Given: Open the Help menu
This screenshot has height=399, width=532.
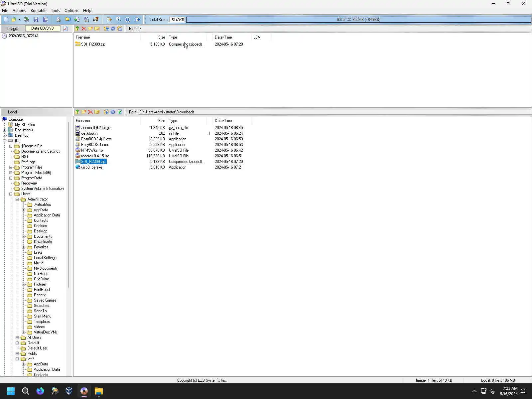Looking at the screenshot, I should 87,11.
